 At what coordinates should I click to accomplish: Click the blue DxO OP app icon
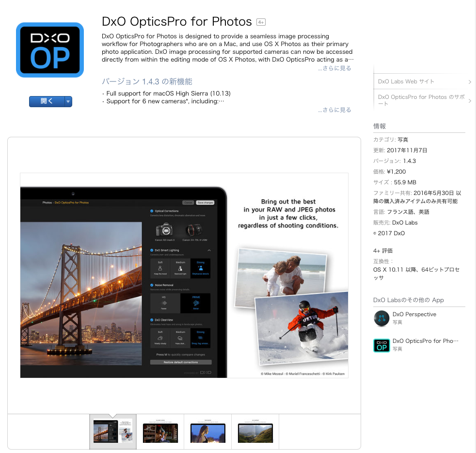(50, 50)
